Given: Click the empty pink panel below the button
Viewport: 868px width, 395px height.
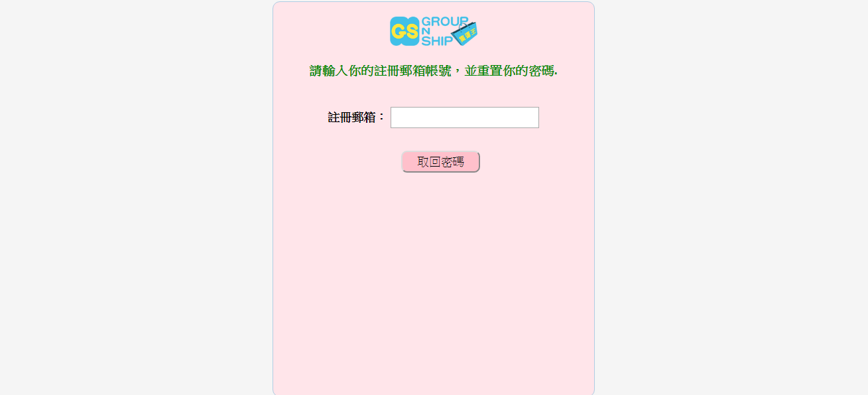Looking at the screenshot, I should pyautogui.click(x=434, y=279).
